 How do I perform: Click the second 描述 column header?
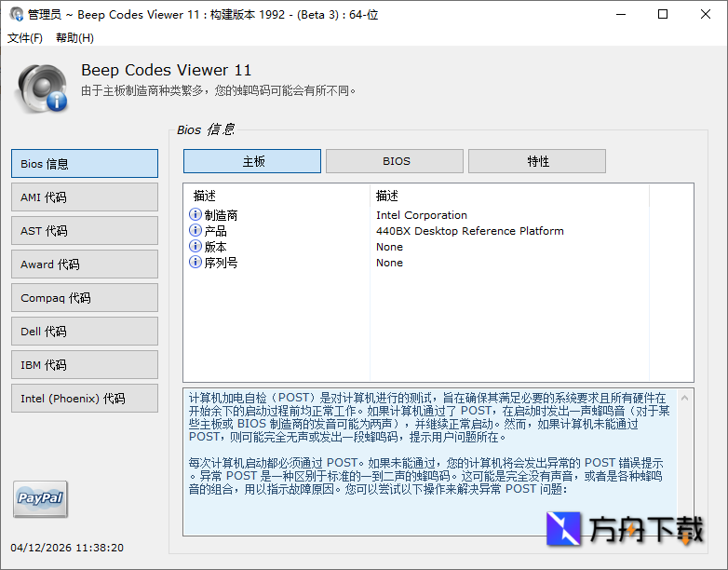coord(509,196)
